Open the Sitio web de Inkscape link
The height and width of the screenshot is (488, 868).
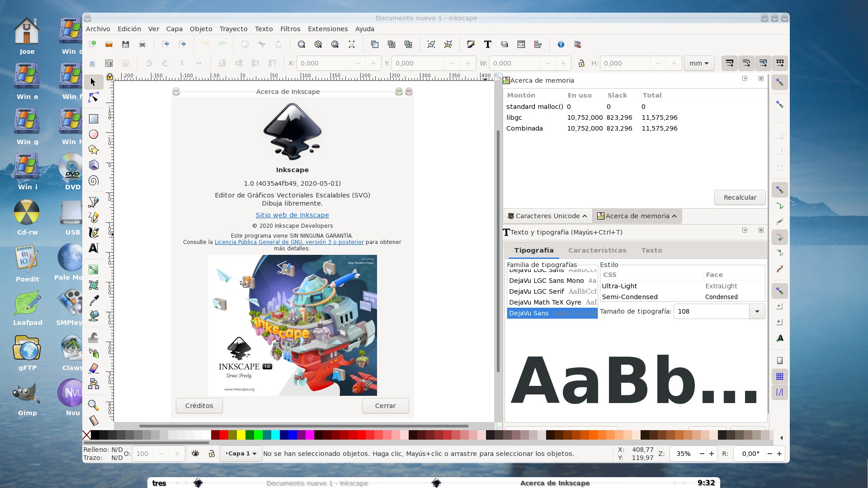(x=292, y=215)
